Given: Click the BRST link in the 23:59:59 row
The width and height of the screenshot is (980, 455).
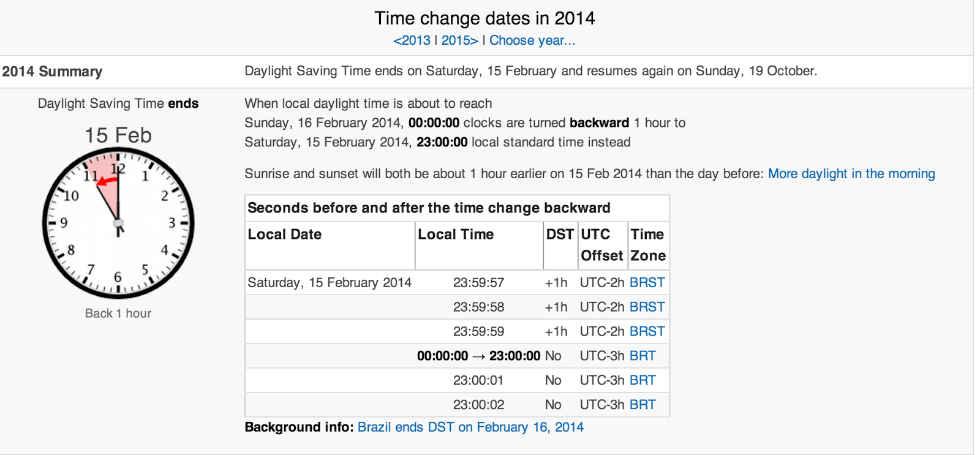Looking at the screenshot, I should (648, 331).
